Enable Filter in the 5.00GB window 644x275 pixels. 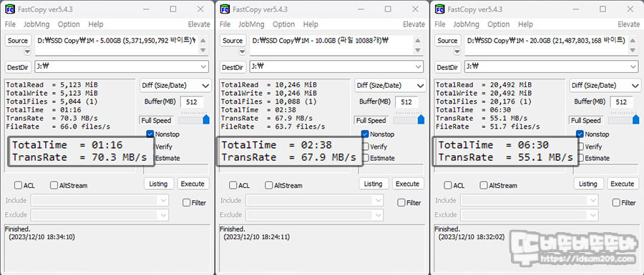(x=187, y=202)
